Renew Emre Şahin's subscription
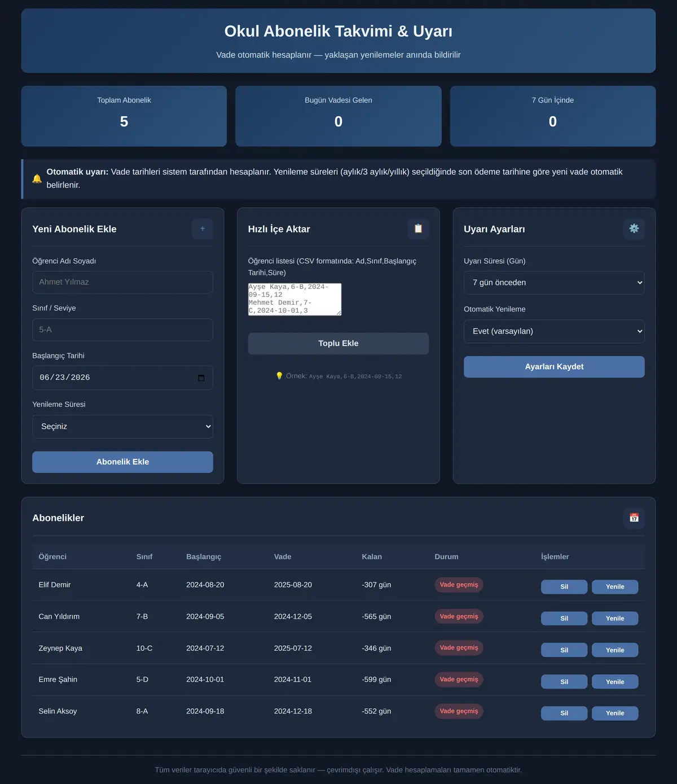The image size is (677, 784). (x=615, y=682)
